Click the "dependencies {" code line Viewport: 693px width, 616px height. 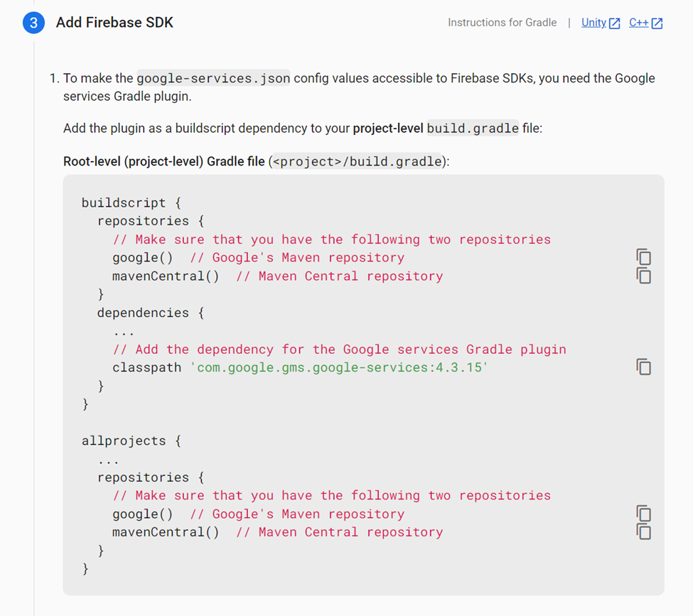pos(151,313)
